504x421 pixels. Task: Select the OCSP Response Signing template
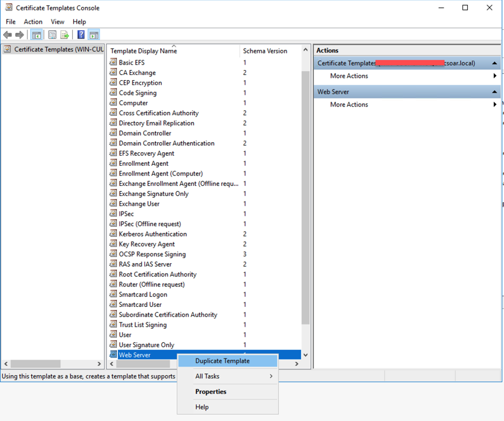(152, 254)
